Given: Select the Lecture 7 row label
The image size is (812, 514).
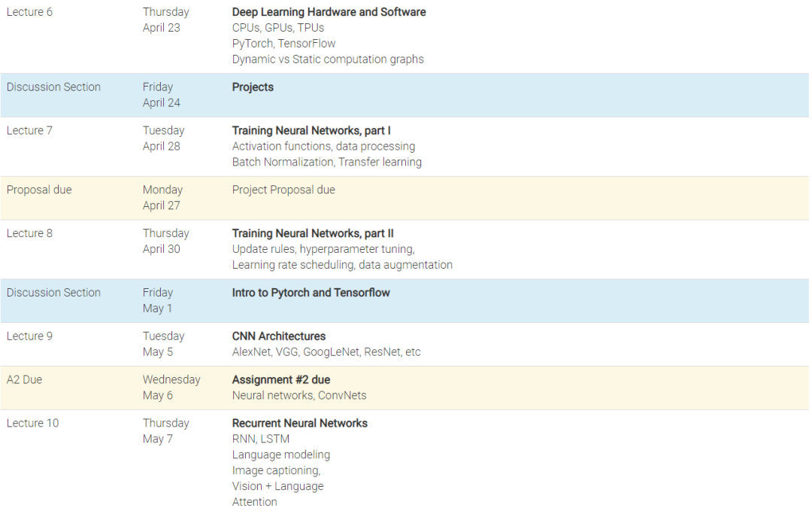Looking at the screenshot, I should point(29,131).
